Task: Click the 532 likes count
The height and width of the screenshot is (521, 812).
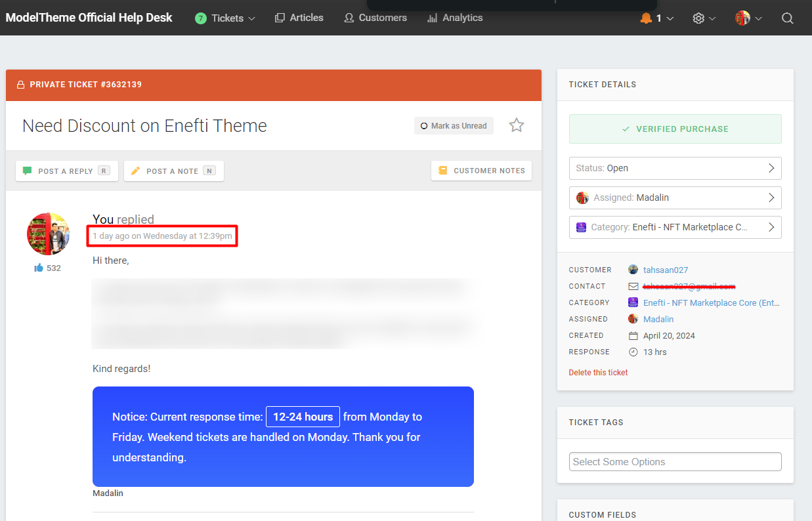Action: [54, 268]
